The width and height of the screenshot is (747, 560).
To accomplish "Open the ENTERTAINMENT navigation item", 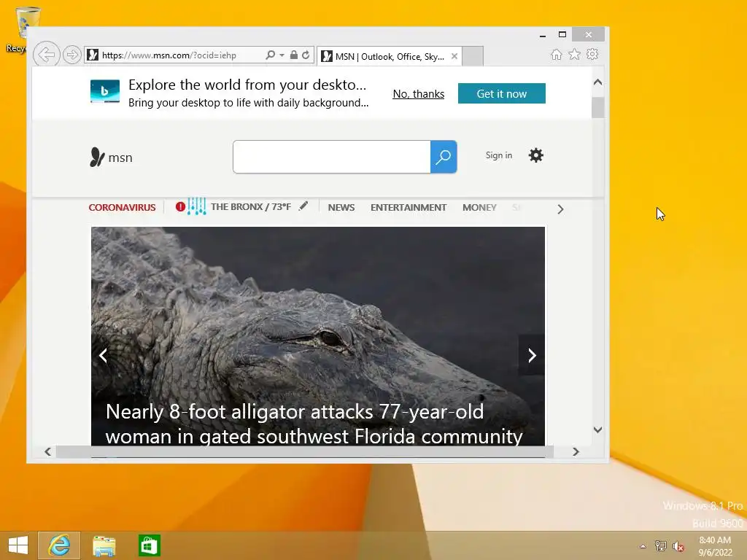I will coord(409,208).
